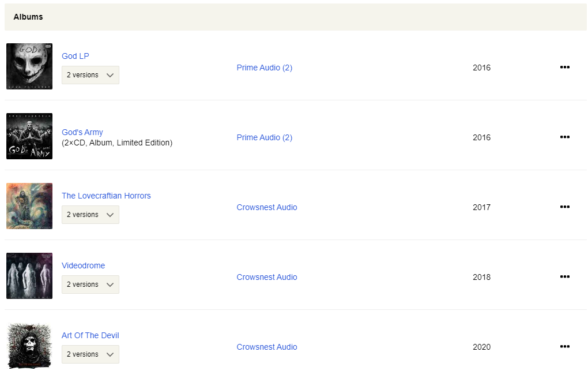Open The Lovecraftian Horrors cover art
The width and height of the screenshot is (588, 378).
(x=29, y=206)
